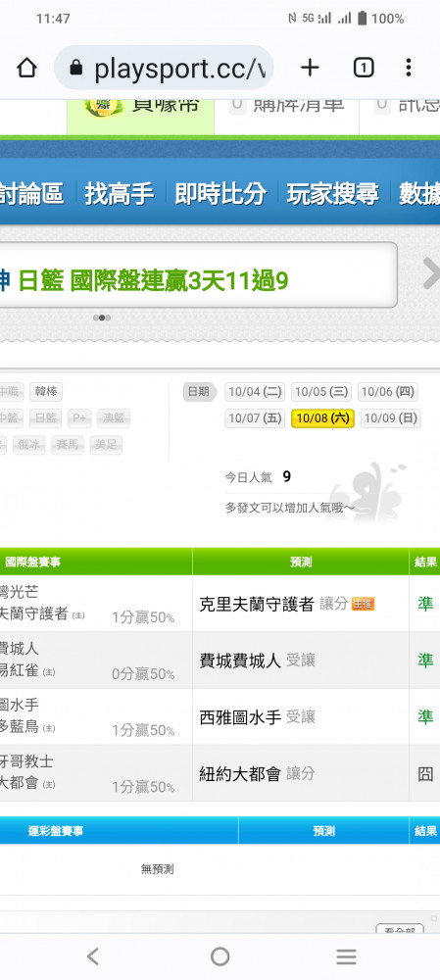Click the 多發文可以增加人氣哦 hint text
Screen dimensions: 440x980
290,508
